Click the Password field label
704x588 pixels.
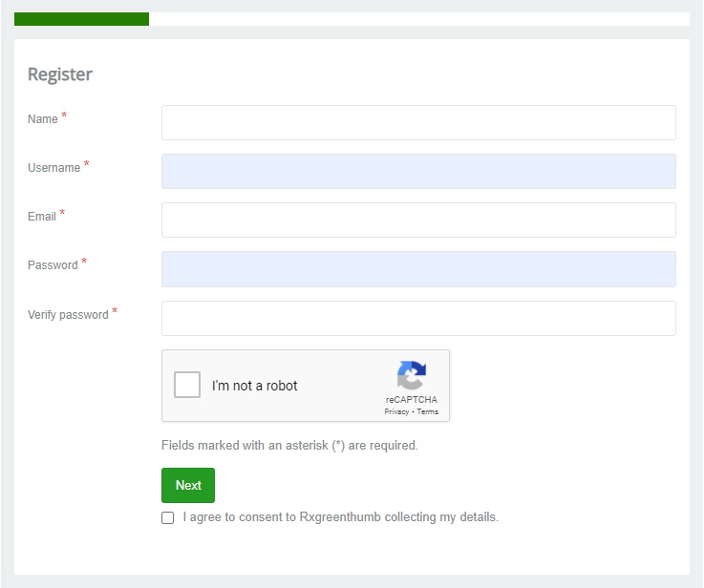[x=53, y=265]
